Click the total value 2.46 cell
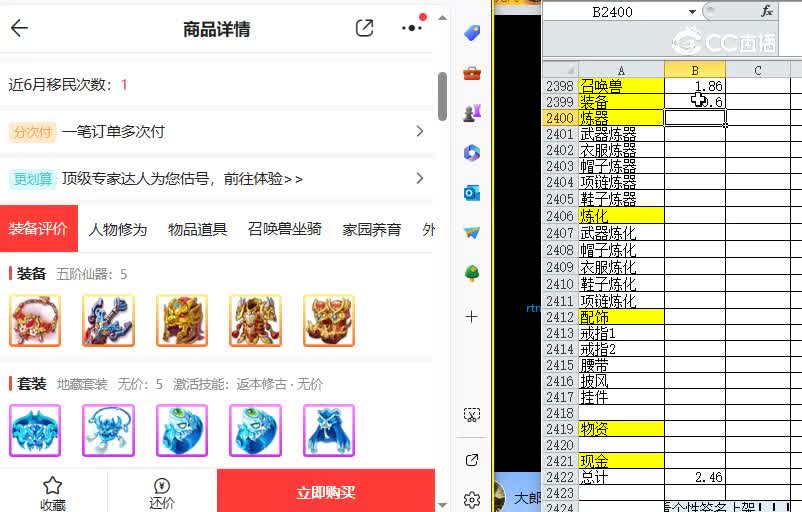 (695, 477)
